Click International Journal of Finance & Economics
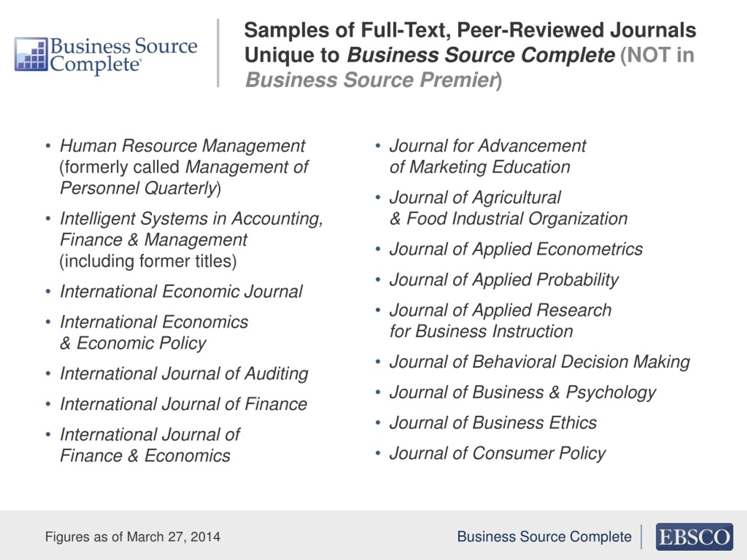This screenshot has width=747, height=560. [150, 445]
